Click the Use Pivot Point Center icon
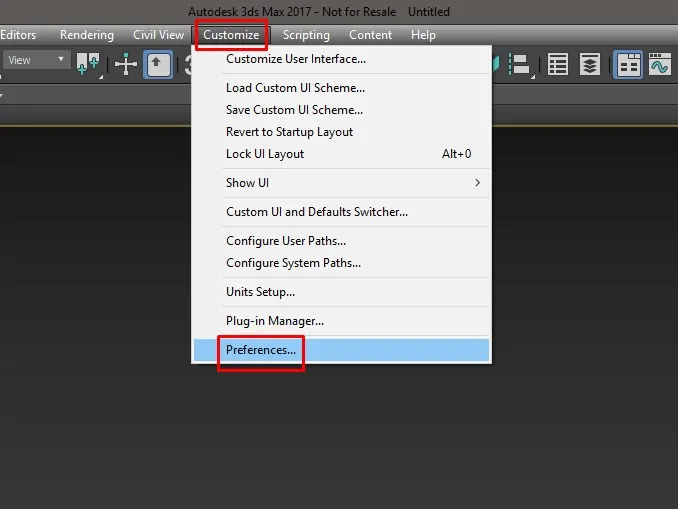 pyautogui.click(x=89, y=65)
